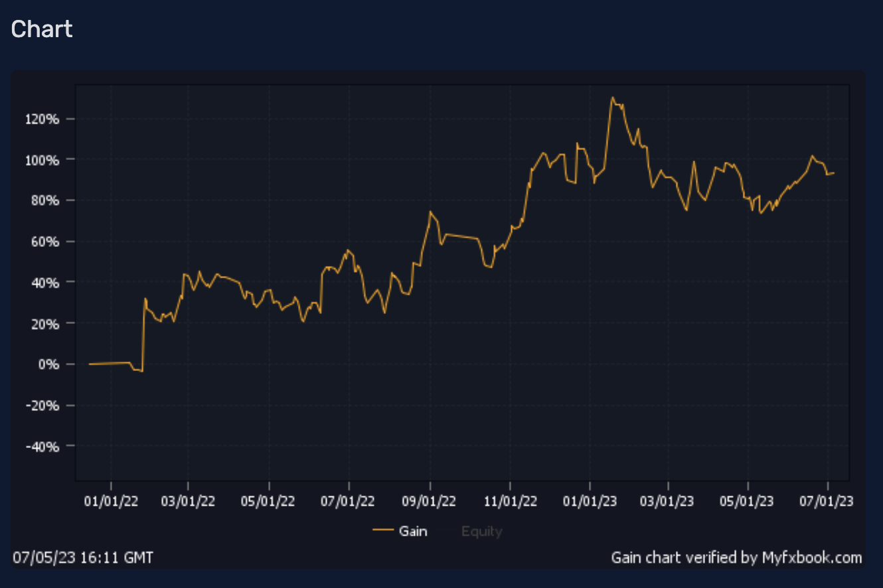Toggle the Gain series in legend

click(x=413, y=531)
